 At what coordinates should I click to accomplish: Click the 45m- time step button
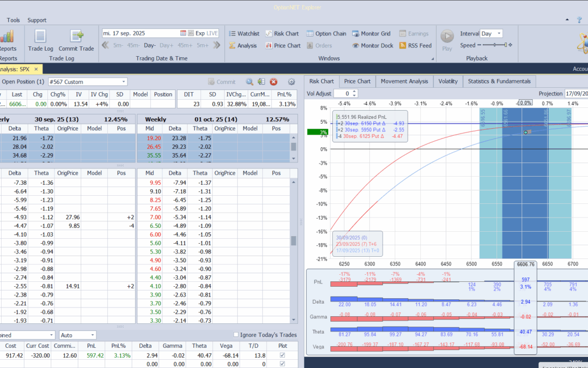133,45
